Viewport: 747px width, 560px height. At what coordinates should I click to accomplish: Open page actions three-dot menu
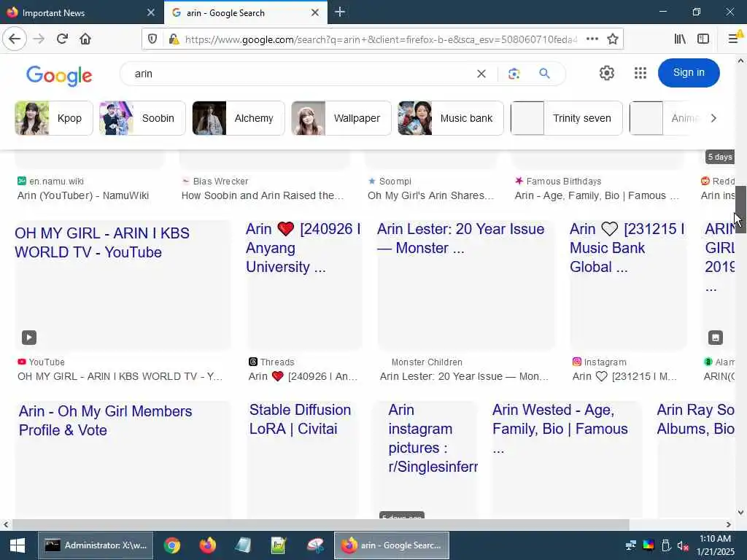[592, 39]
